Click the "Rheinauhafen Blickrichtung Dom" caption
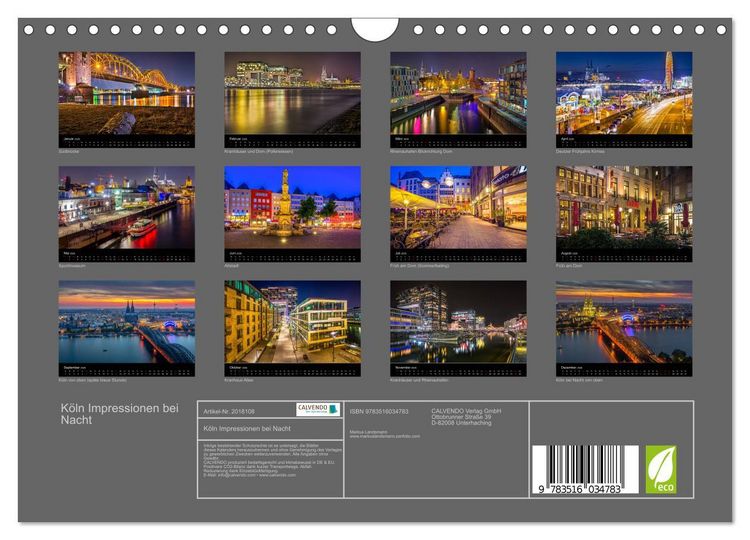 [421, 151]
